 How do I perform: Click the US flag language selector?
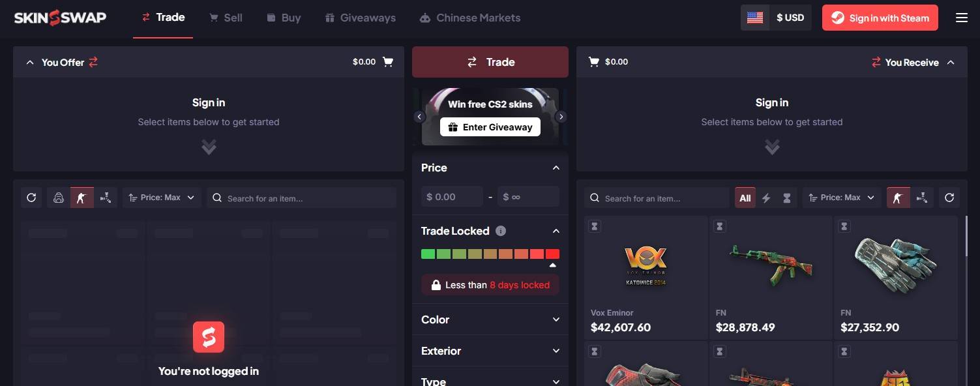[x=755, y=18]
